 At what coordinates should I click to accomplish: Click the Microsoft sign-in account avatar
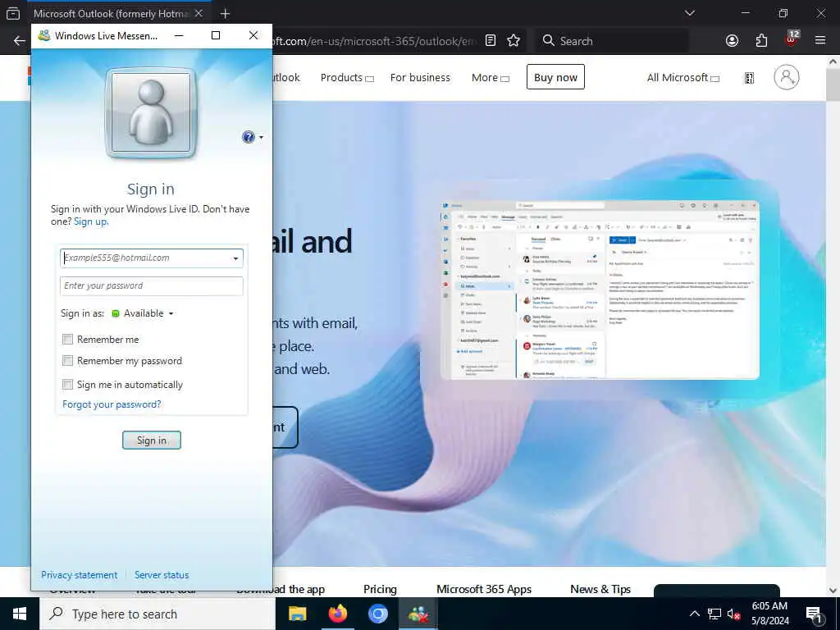click(x=787, y=77)
